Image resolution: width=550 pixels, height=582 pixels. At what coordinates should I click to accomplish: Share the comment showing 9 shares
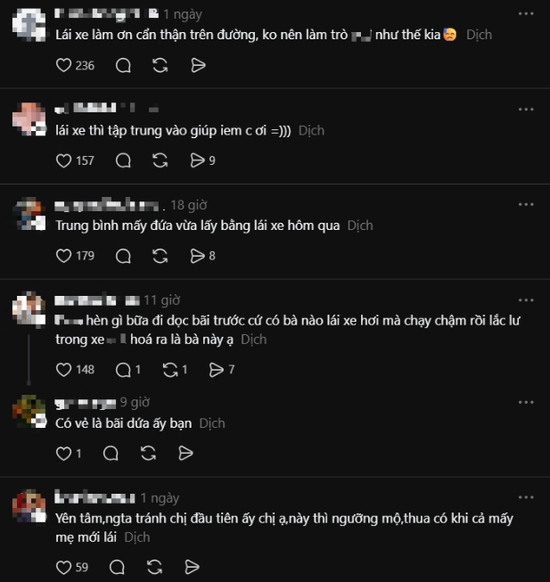(x=197, y=161)
